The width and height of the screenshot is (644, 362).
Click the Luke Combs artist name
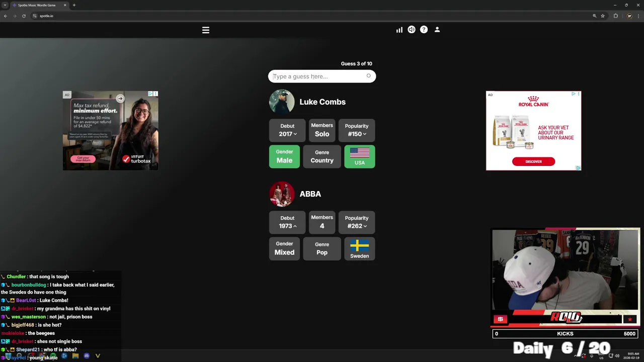click(323, 102)
